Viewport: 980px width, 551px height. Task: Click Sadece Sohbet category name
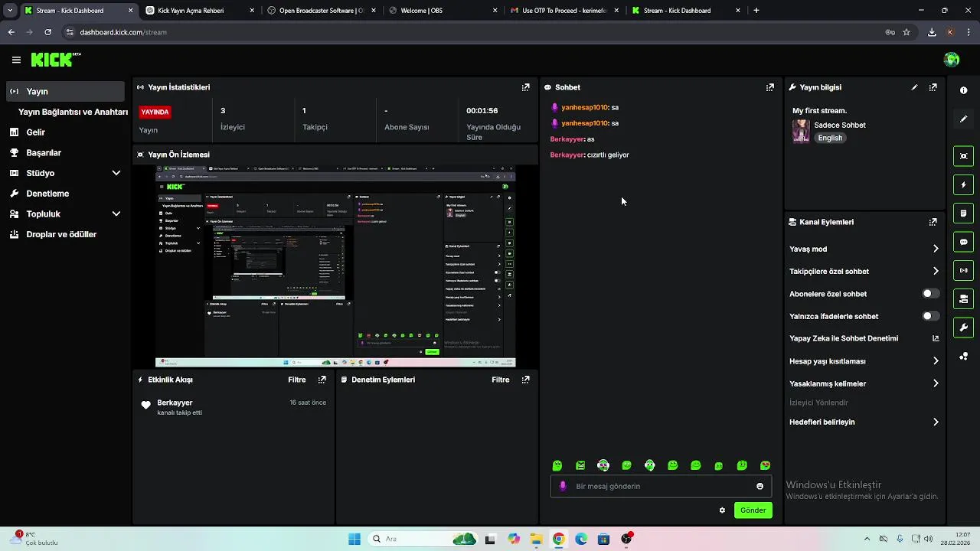click(840, 125)
